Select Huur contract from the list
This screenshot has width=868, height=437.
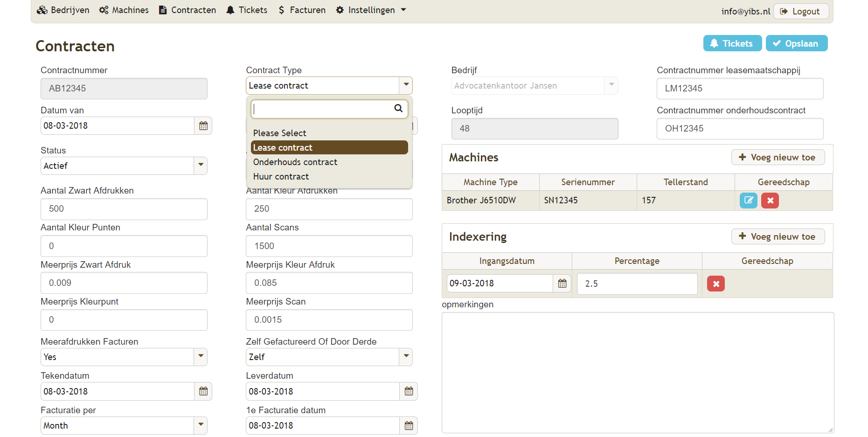pos(281,176)
